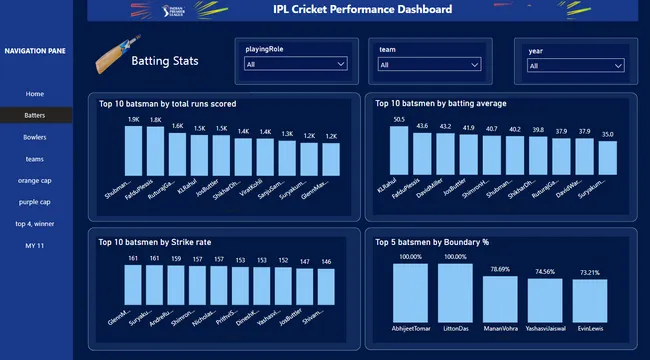The width and height of the screenshot is (650, 360).
Task: Select GlennM bar in strike rate chart
Action: point(133,285)
